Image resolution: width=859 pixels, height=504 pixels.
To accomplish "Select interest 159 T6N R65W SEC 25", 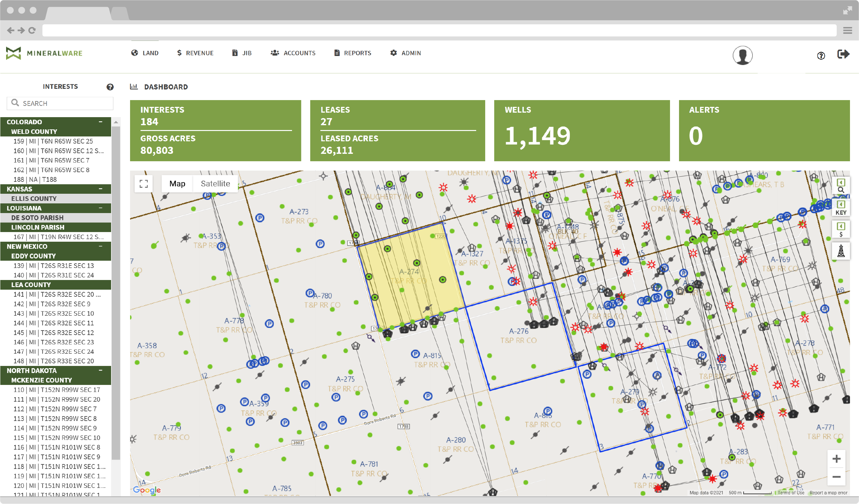I will pos(56,141).
